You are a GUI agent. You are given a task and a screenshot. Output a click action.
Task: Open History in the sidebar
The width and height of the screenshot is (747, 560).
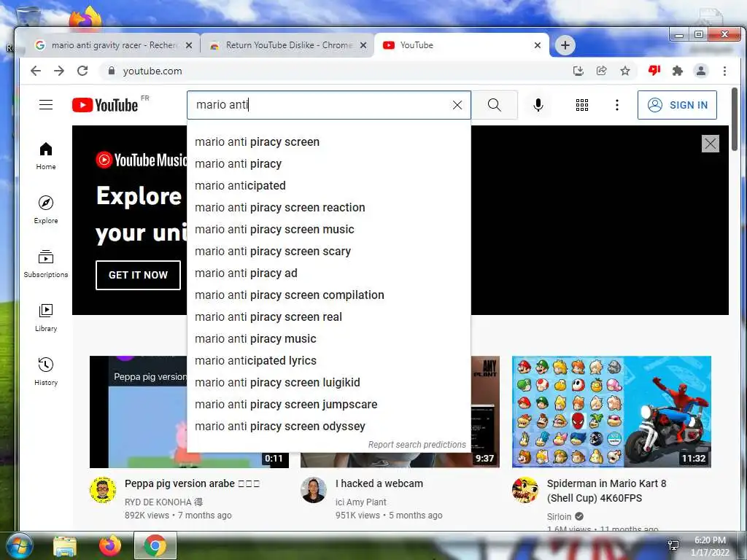point(46,371)
